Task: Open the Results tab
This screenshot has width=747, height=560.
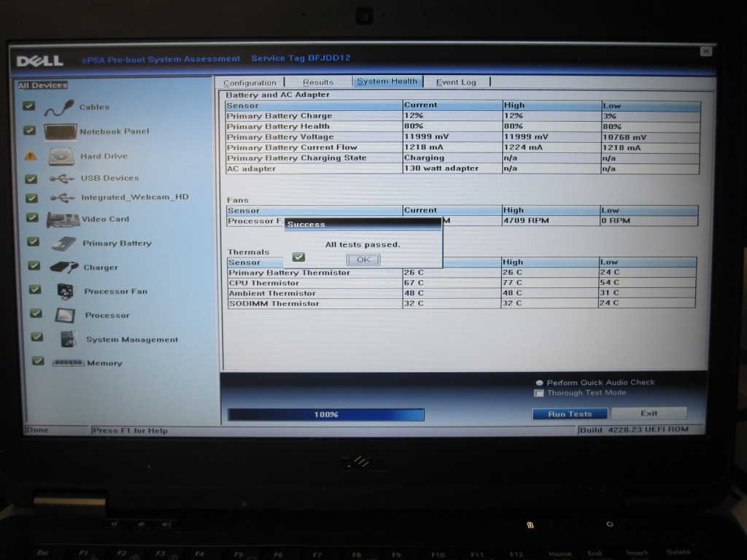Action: tap(318, 82)
